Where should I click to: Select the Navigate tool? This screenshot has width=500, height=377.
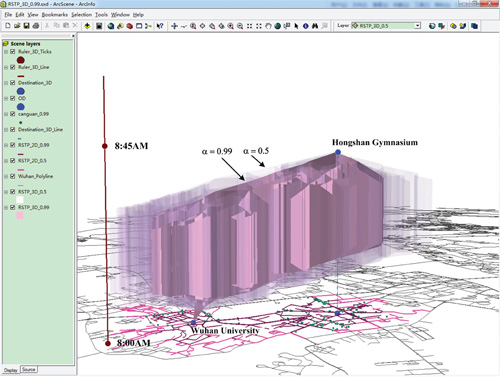coord(174,26)
